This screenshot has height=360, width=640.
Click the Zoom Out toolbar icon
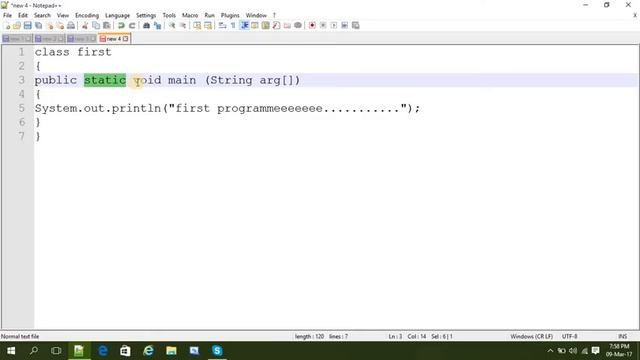pos(182,26)
